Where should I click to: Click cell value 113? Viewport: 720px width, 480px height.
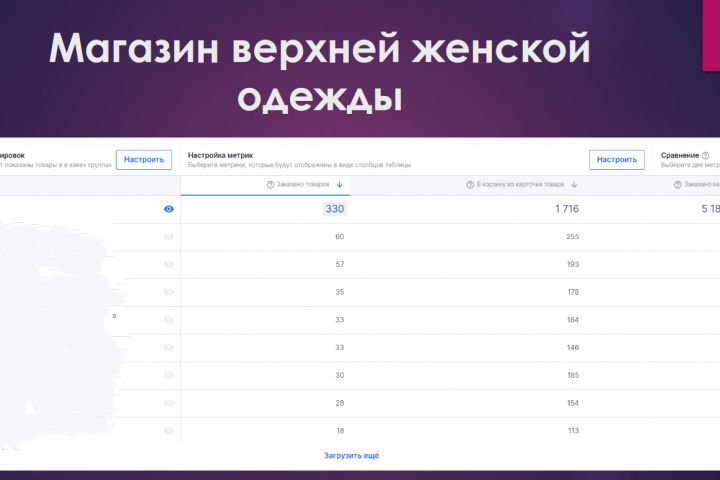(x=573, y=431)
